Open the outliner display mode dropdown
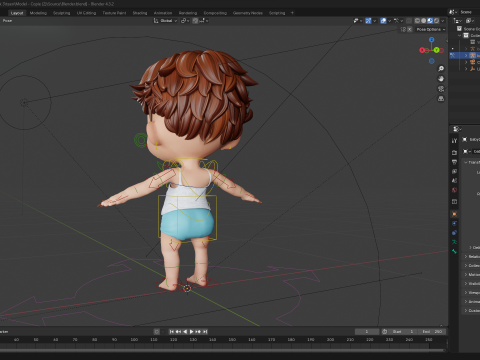 click(x=470, y=21)
